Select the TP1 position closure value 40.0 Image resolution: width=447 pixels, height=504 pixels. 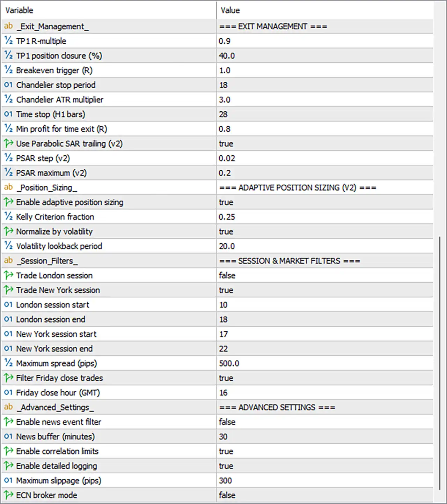click(x=227, y=56)
